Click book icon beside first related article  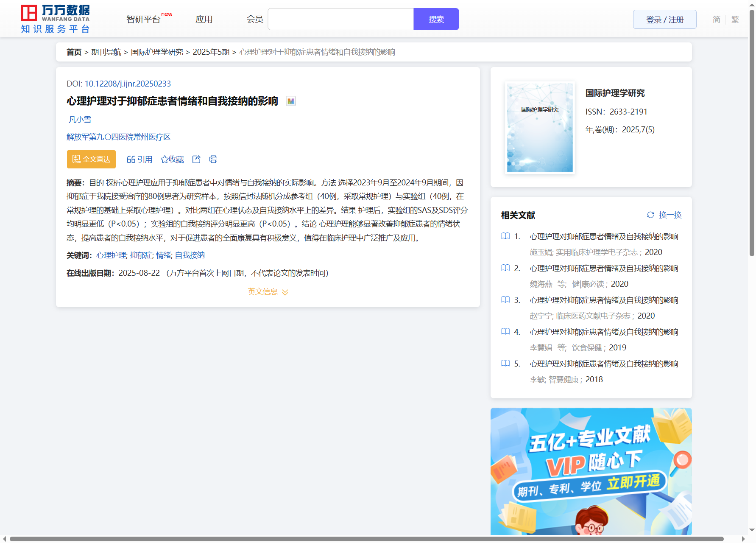coord(505,236)
